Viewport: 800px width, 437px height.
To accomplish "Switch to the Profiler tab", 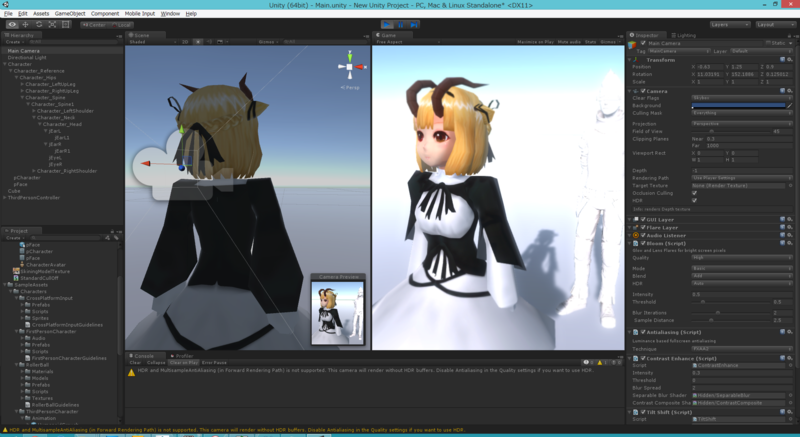I will (182, 356).
